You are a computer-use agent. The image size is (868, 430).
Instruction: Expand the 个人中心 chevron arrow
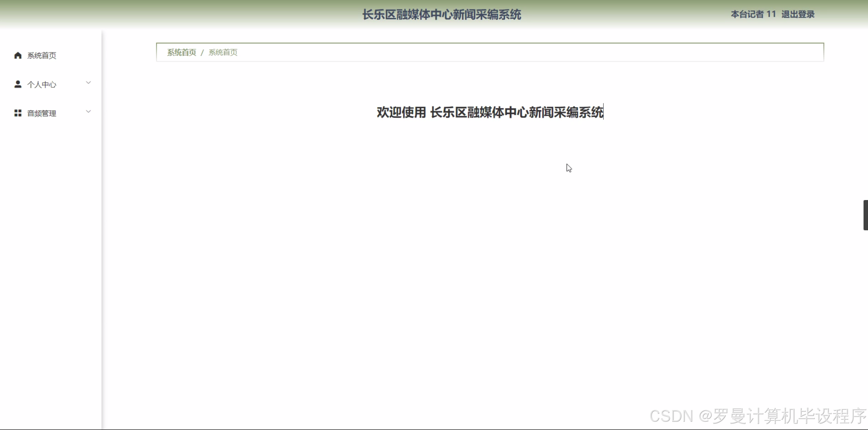(88, 83)
